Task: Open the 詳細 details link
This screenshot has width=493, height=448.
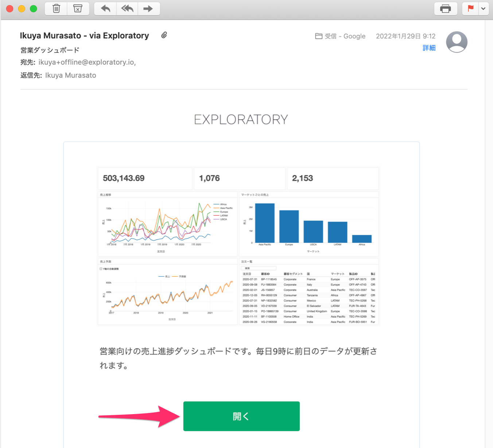Action: (429, 48)
